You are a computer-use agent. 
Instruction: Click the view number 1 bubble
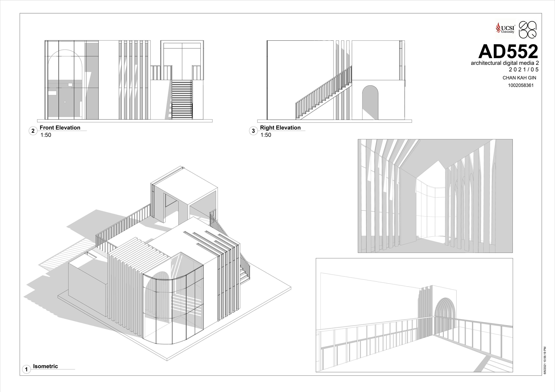(26, 369)
